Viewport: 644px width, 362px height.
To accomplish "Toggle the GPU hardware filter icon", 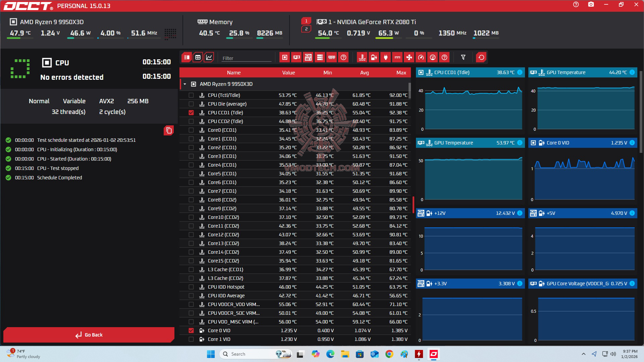I will (297, 57).
